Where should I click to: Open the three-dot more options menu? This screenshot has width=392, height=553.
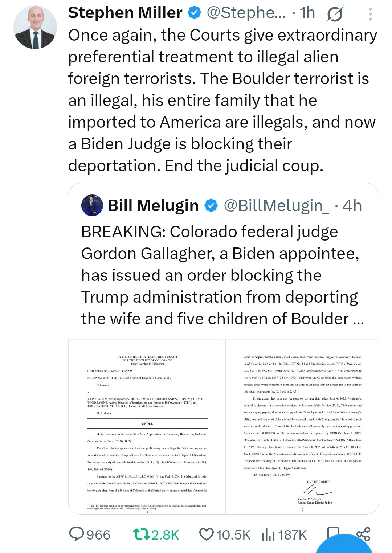[x=370, y=14]
